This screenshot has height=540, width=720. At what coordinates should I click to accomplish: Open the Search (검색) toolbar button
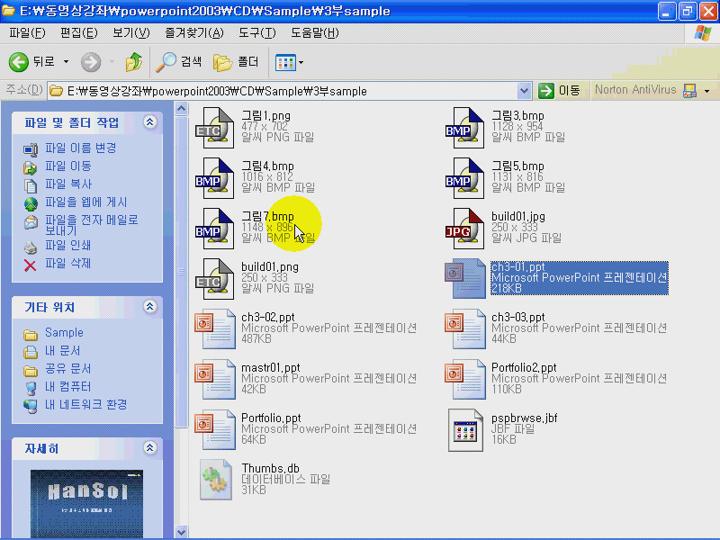179,62
